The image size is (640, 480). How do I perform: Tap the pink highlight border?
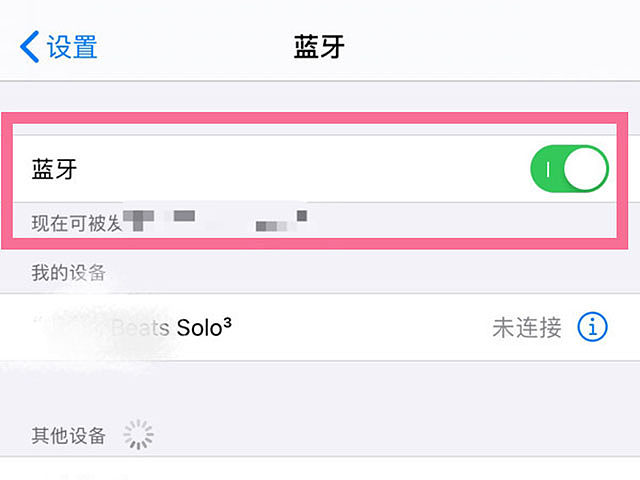(x=314, y=118)
